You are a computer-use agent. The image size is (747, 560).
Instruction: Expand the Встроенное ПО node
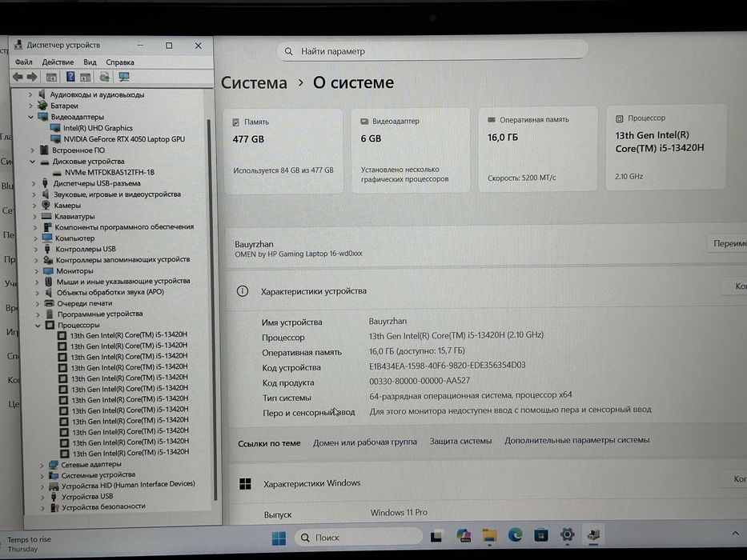pos(32,150)
